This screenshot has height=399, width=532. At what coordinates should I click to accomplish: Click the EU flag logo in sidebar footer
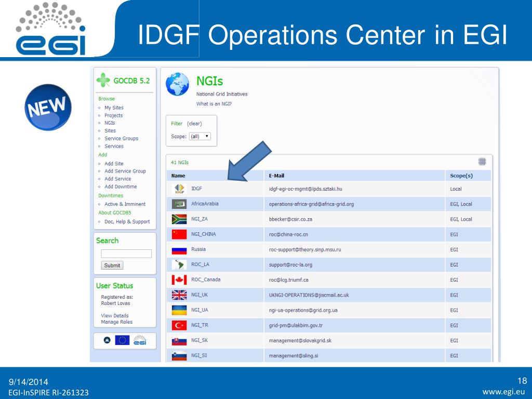(122, 340)
